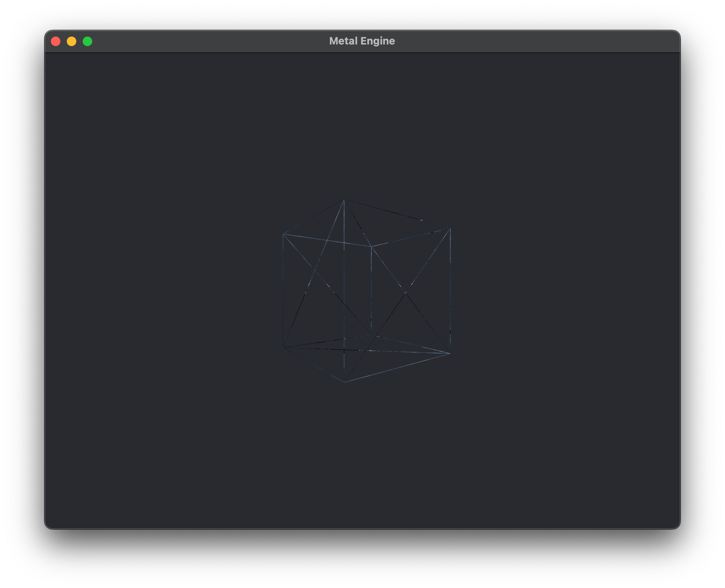Click the cube's leftmost vertical edge
The height and width of the screenshot is (588, 725).
(x=283, y=290)
